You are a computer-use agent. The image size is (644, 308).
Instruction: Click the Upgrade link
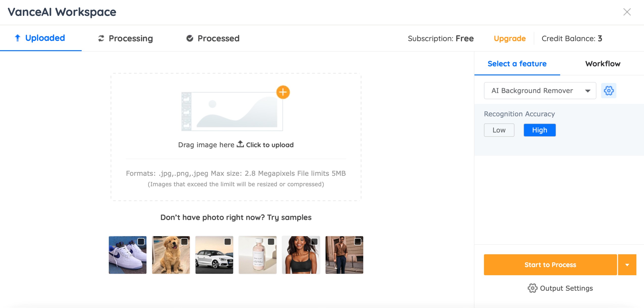[x=510, y=38]
